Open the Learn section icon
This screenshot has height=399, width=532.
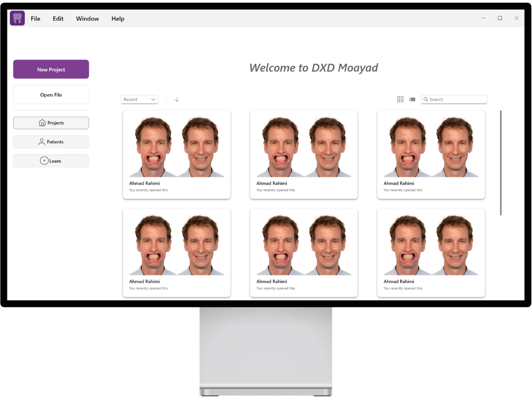coord(44,161)
